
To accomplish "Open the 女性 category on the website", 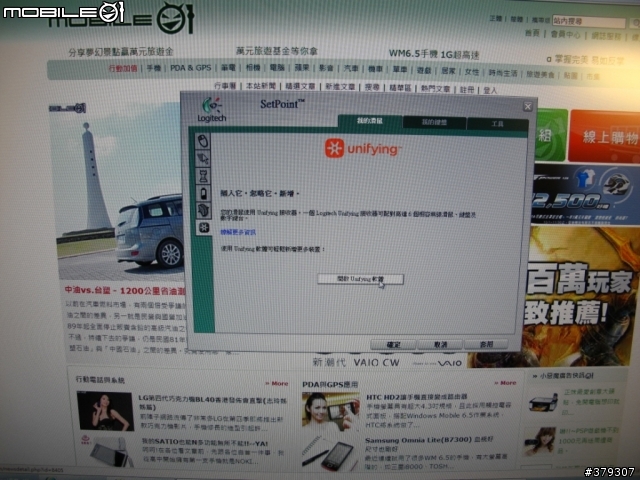I will tap(472, 71).
